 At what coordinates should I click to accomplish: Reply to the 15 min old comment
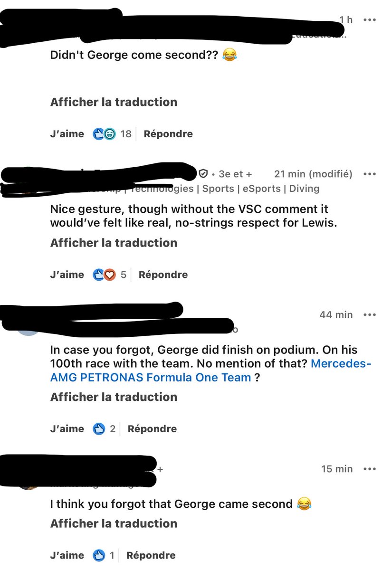[151, 555]
